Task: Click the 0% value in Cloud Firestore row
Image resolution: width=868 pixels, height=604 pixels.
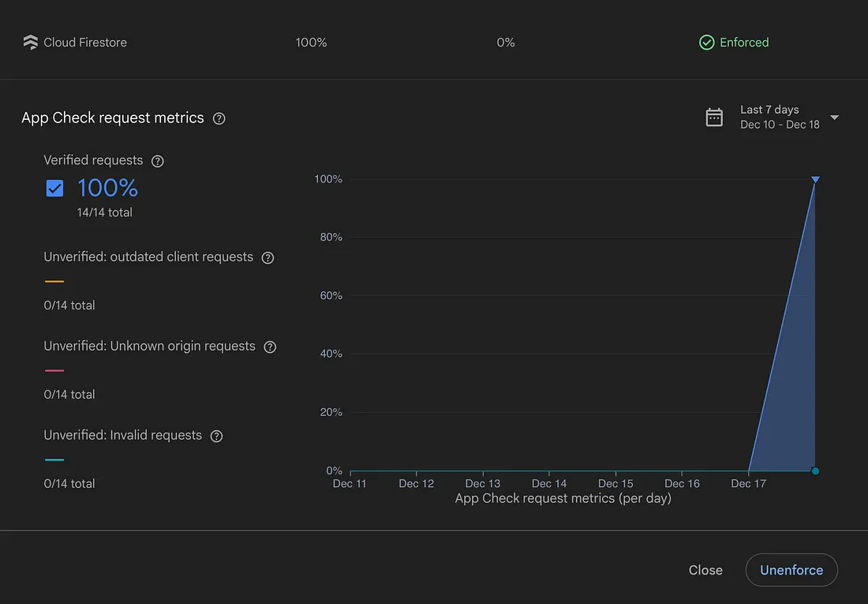Action: point(505,43)
